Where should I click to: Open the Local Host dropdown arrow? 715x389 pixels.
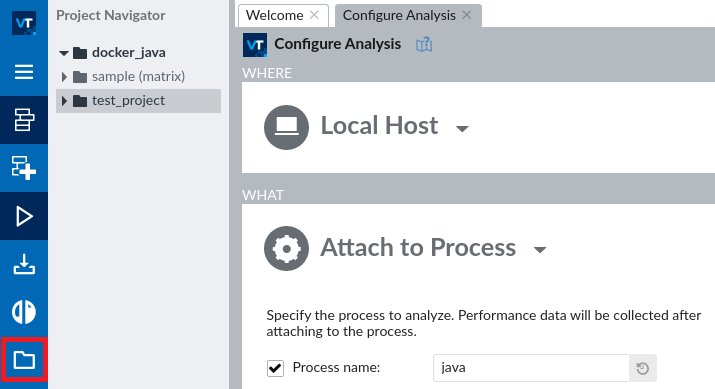point(462,129)
